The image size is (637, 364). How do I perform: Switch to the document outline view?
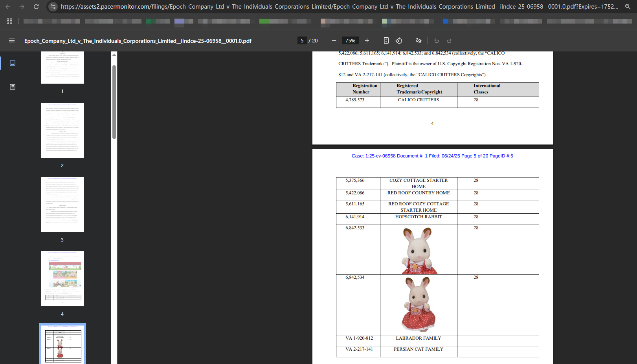13,87
